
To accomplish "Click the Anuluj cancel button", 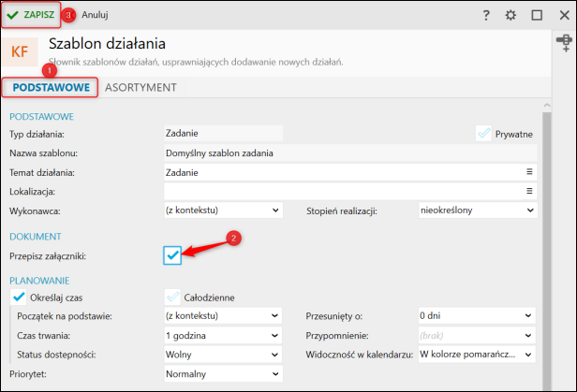I will pyautogui.click(x=96, y=15).
